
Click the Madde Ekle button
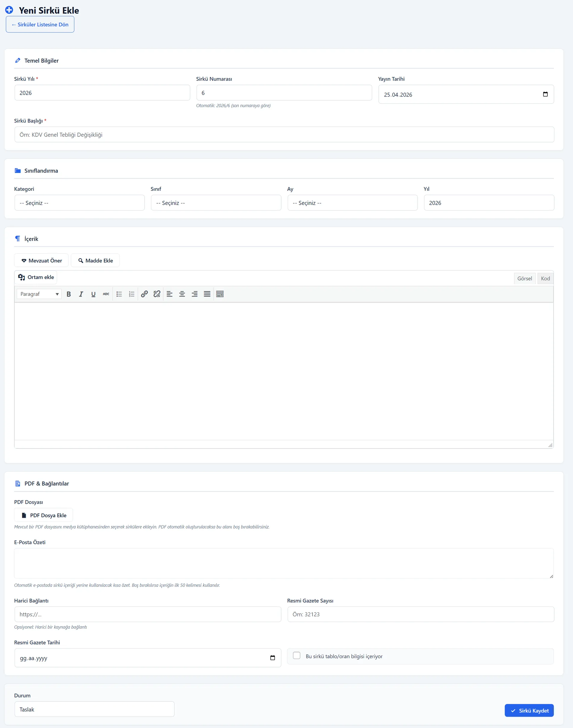tap(95, 260)
